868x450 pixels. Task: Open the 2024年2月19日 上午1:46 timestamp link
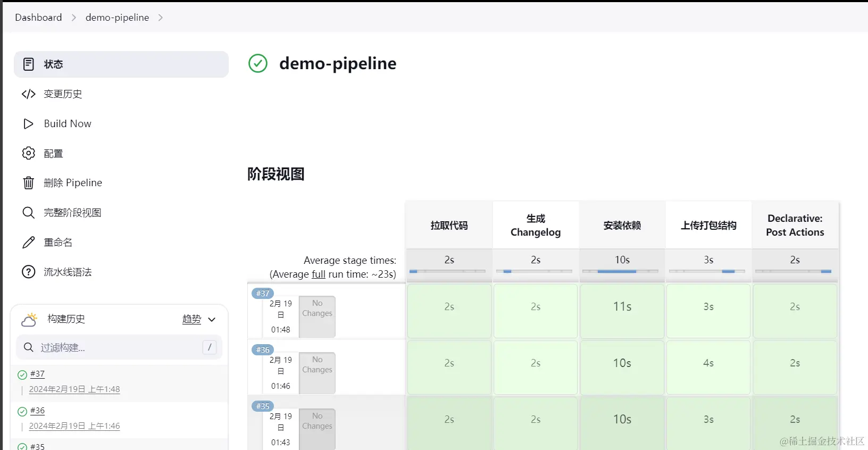(74, 426)
